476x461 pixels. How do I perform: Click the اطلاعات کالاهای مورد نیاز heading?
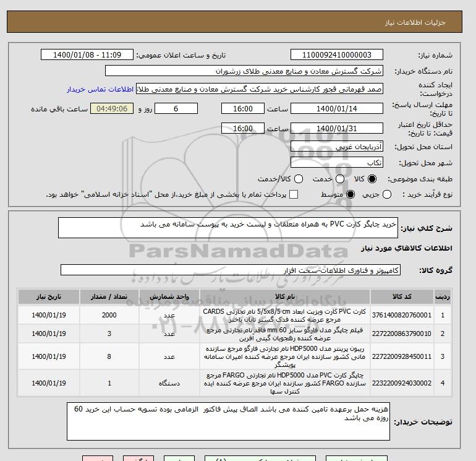point(407,248)
